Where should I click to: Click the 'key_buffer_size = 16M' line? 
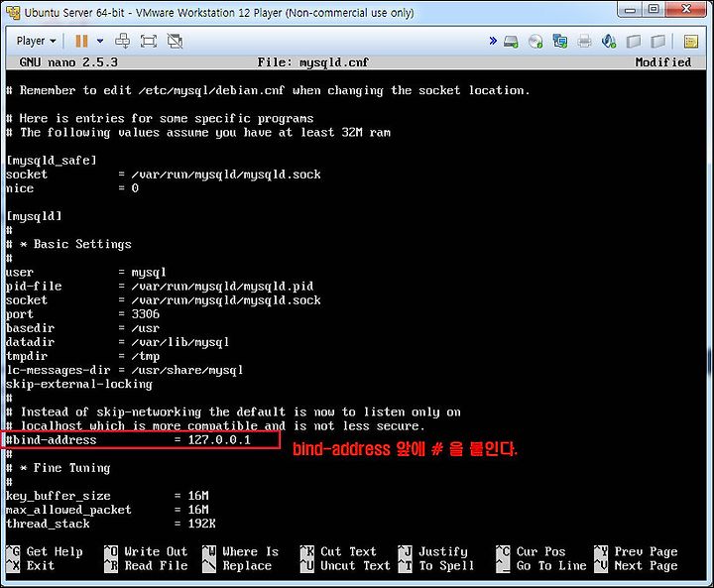tap(107, 496)
